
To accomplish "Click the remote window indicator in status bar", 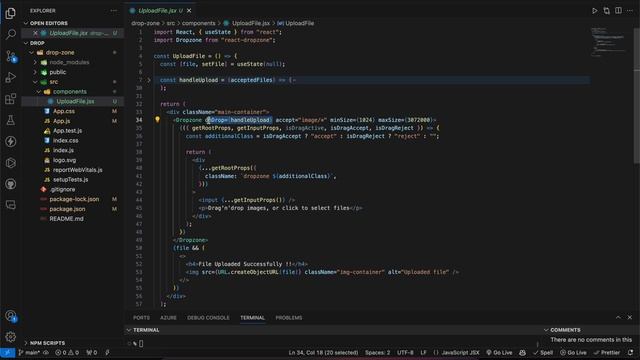I will point(7,352).
